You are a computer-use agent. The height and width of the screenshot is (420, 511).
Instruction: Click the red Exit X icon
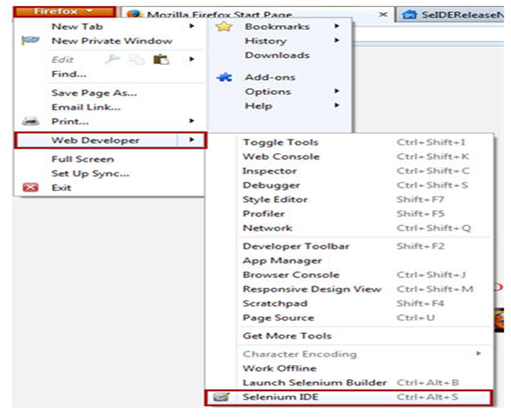point(30,188)
